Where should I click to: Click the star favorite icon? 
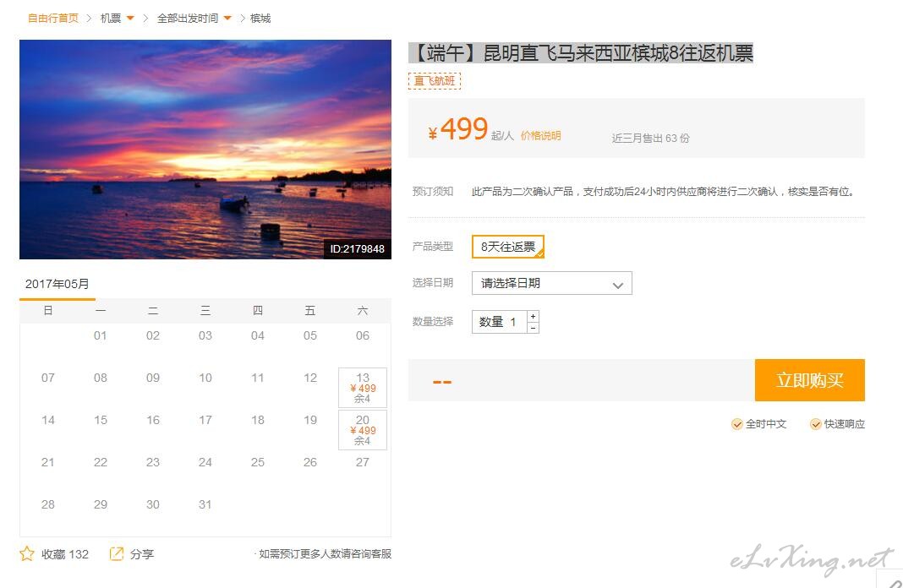[26, 554]
